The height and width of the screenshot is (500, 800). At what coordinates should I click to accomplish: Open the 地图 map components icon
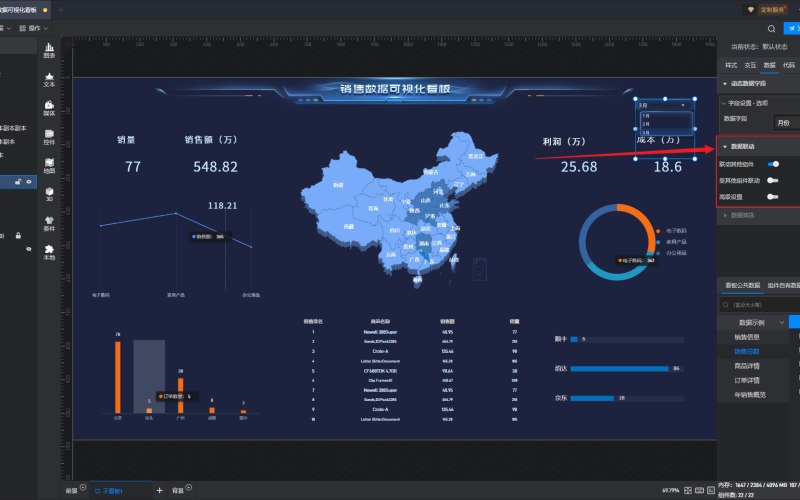[49, 166]
